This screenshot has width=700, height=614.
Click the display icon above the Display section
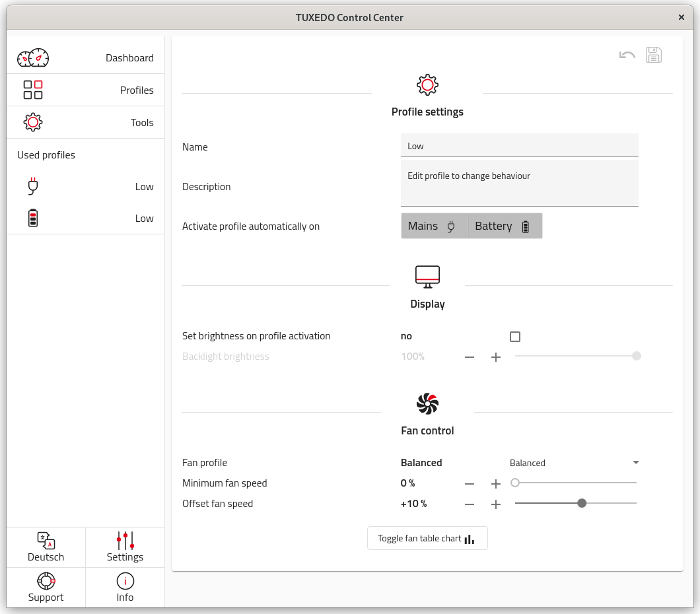427,277
